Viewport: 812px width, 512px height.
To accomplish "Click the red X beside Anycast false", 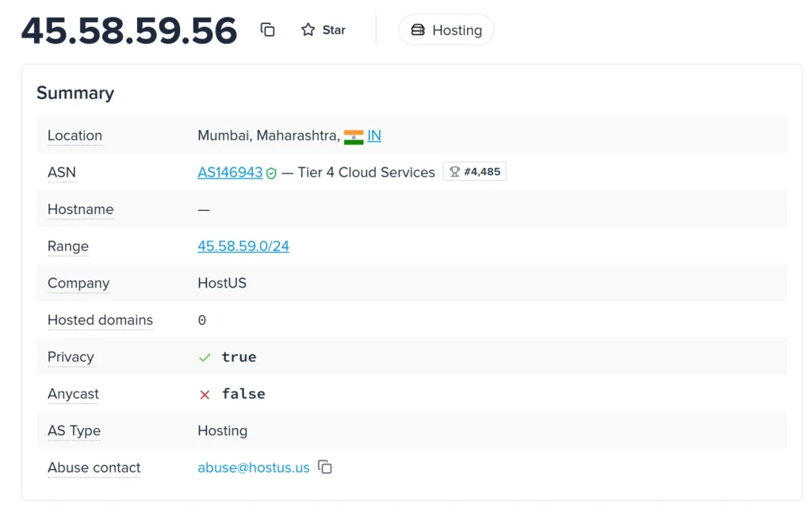I will (205, 395).
